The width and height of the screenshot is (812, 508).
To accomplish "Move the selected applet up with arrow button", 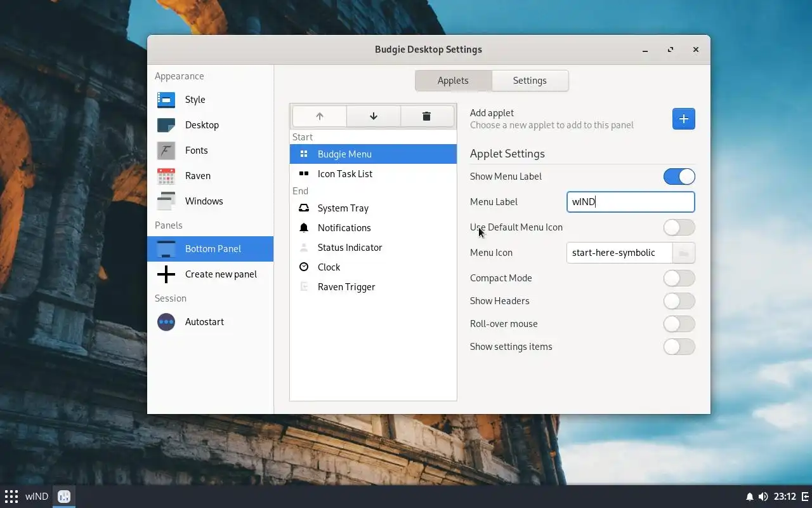I will pos(320,116).
